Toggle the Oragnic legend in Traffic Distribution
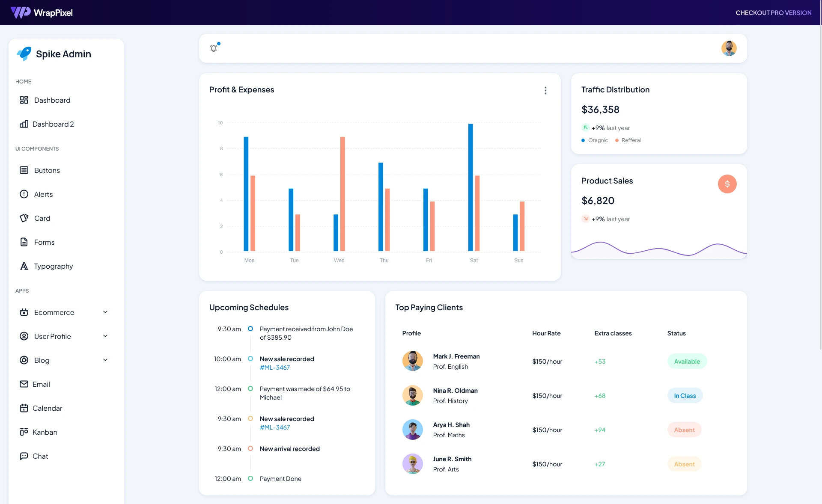822x504 pixels. click(x=583, y=140)
